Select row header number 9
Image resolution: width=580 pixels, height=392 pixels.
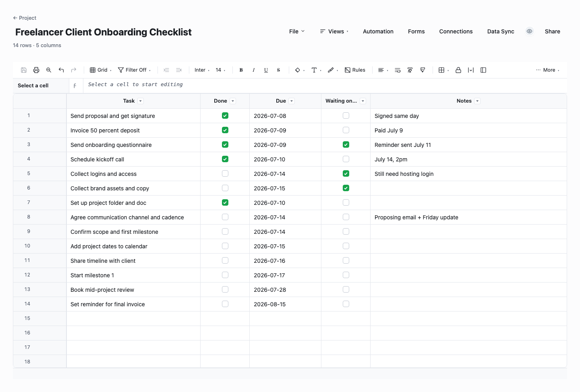pyautogui.click(x=39, y=231)
